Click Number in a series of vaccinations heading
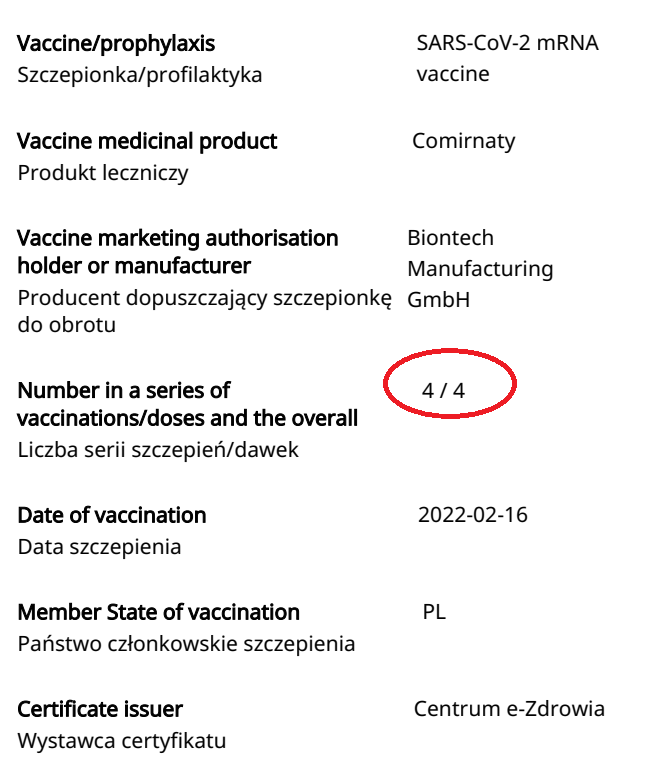 point(188,404)
